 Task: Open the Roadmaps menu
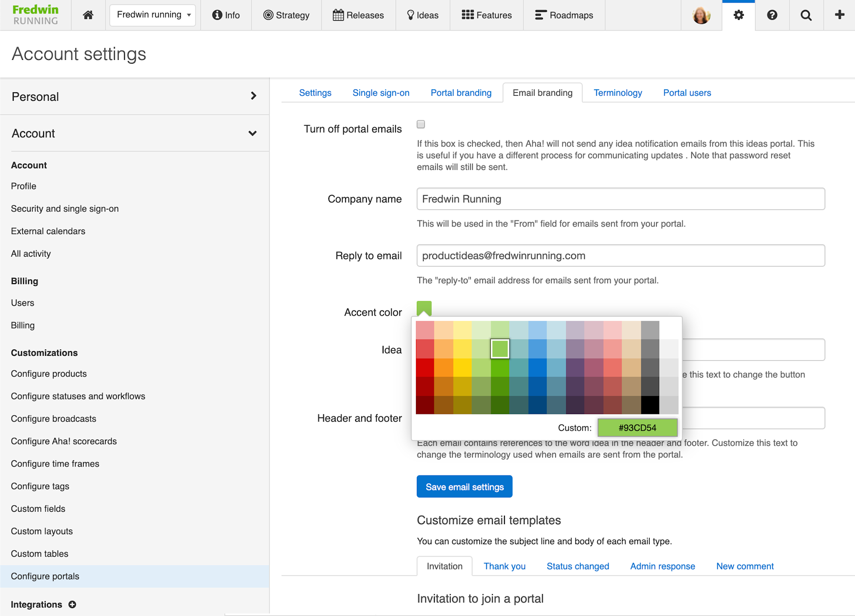coord(564,15)
